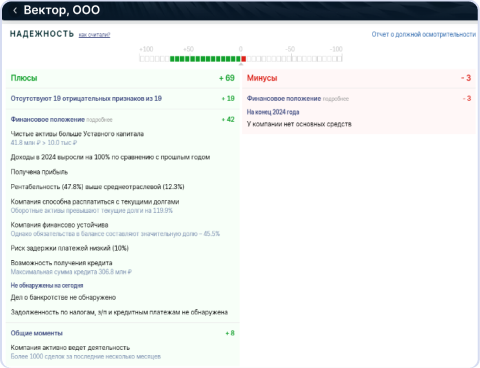Click 'Оборотные активы превышают текущие долги' note
Screen dimensions: 480x368
click(92, 211)
